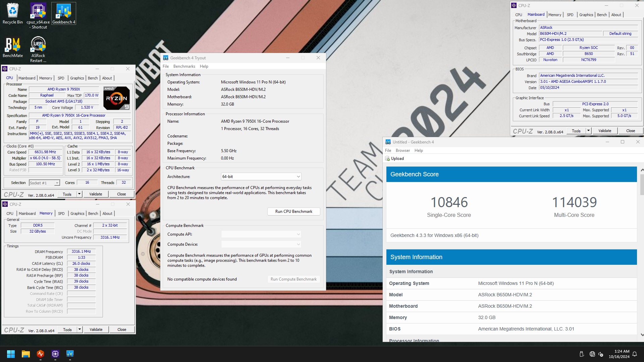Click the Untitled - Geekbench 4 title icon
Screen dimensions: 644x362
[388, 142]
